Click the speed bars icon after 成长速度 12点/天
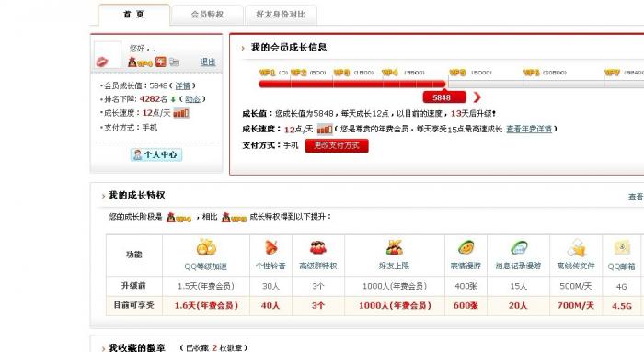Image resolution: width=644 pixels, height=352 pixels. tap(325, 130)
